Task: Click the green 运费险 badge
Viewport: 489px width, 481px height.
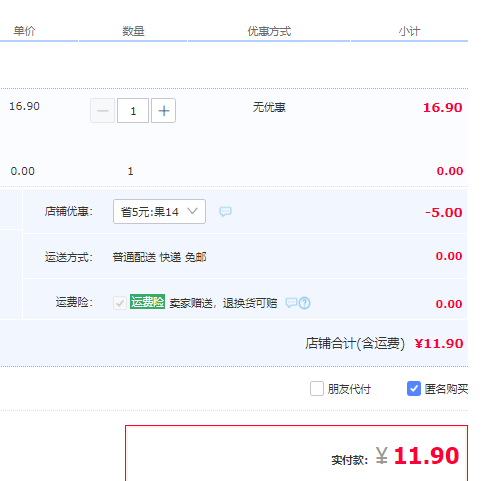Action: point(147,302)
